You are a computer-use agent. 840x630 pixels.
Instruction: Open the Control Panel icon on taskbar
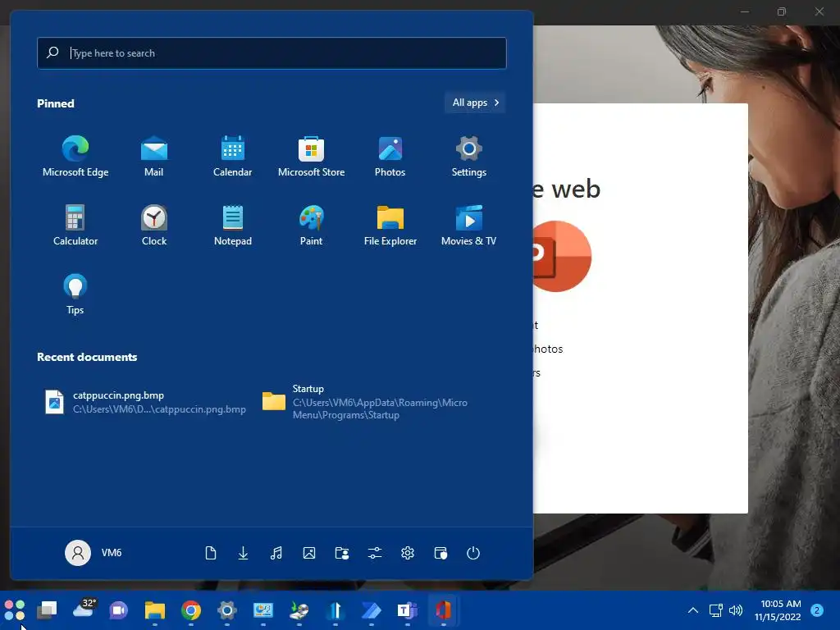[x=263, y=610]
